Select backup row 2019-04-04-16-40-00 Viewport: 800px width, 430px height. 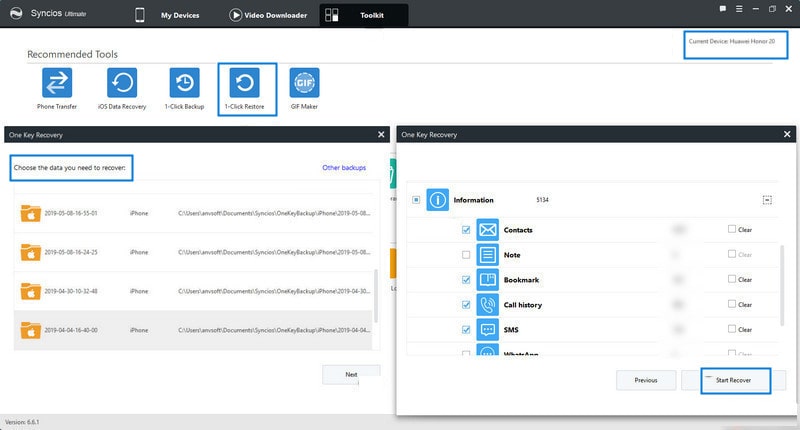point(193,330)
